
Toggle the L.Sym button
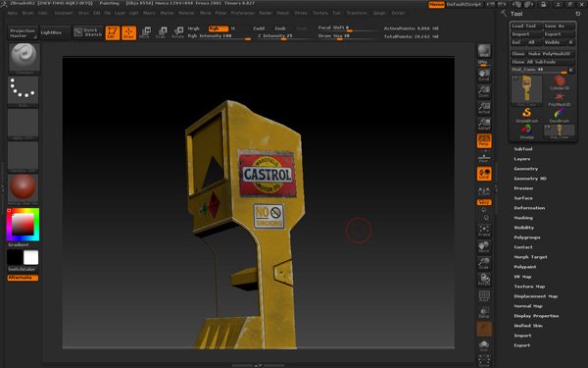point(484,190)
